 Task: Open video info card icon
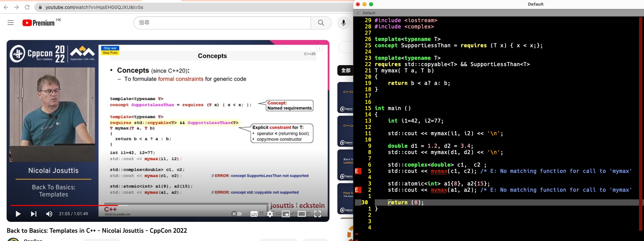tap(320, 48)
